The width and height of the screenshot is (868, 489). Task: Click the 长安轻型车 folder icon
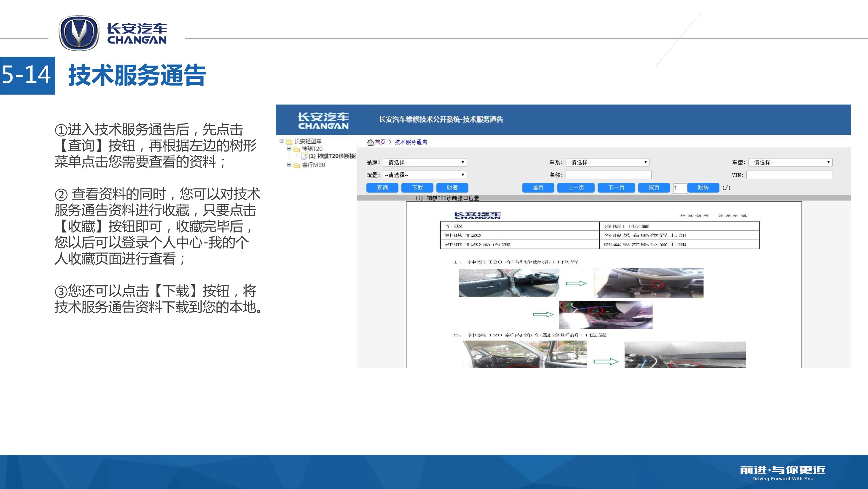point(289,142)
